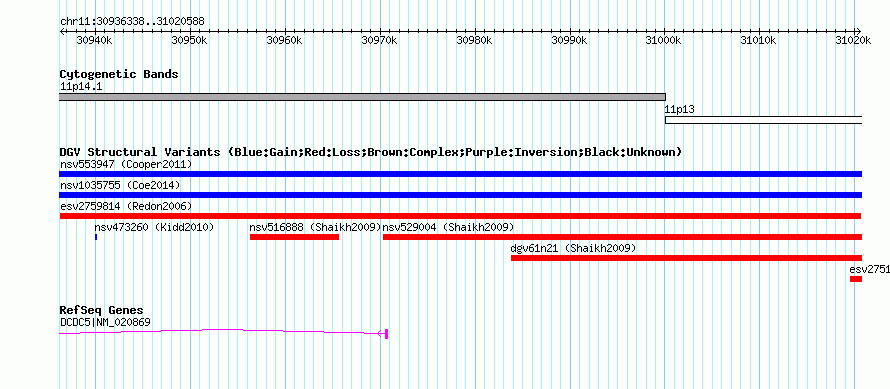
Task: Click the 'nsv553947 (Cooper2011)' label
Action: pyautogui.click(x=126, y=165)
